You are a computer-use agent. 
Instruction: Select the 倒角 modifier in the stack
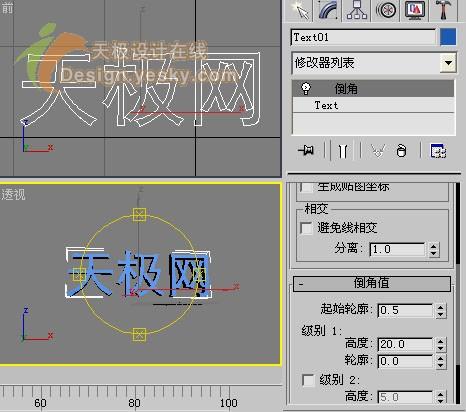click(x=373, y=89)
